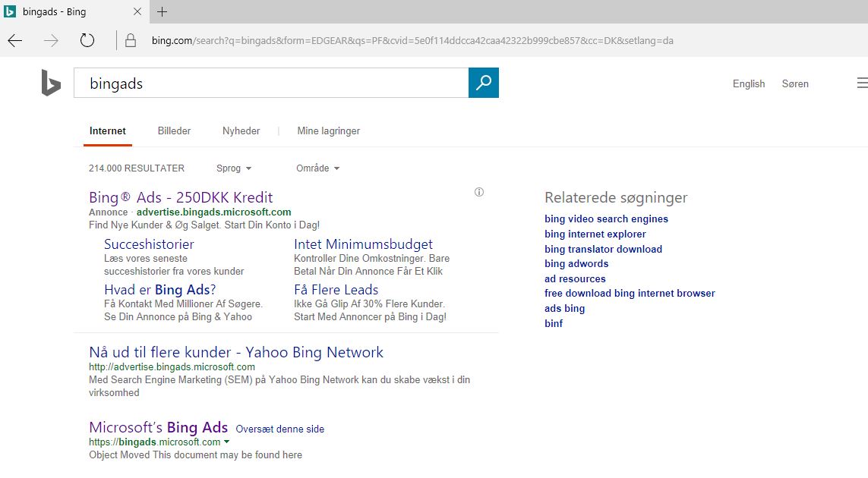Click the 214.000 RESULTATER count text

tap(137, 168)
